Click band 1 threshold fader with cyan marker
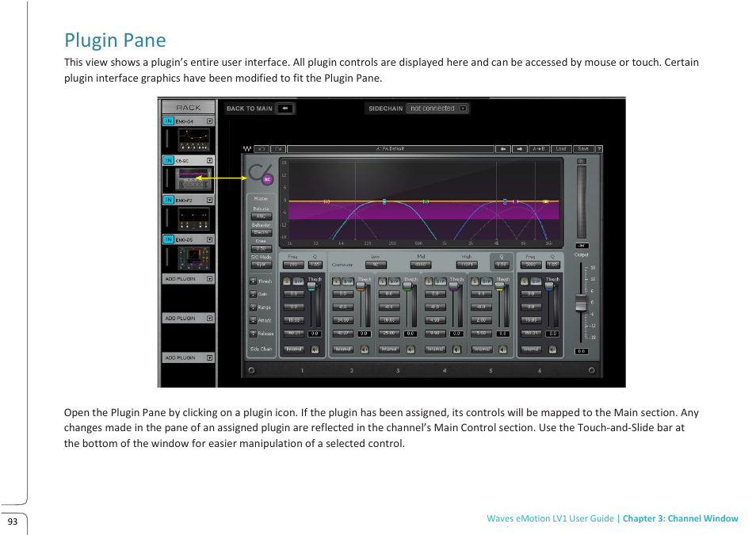Image resolution: width=756 pixels, height=535 pixels. [311, 287]
